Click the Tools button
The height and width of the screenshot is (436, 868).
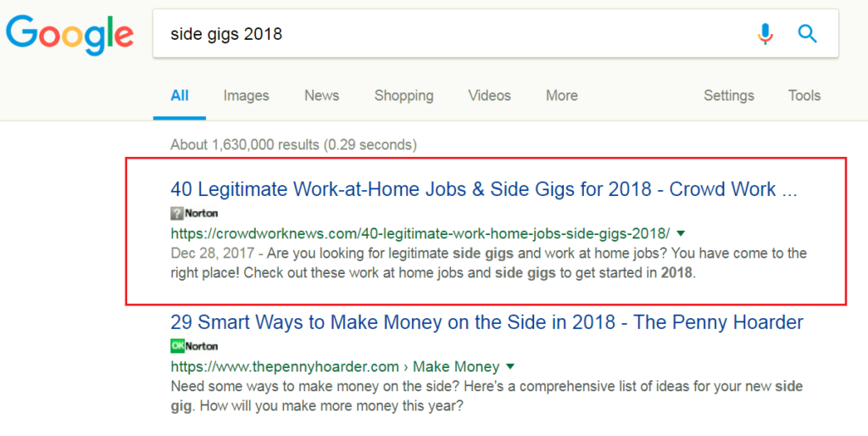point(804,96)
